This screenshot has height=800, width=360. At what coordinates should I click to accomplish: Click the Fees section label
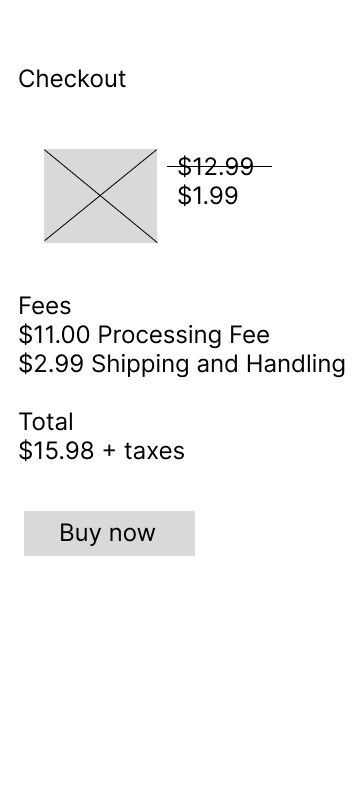(x=45, y=306)
